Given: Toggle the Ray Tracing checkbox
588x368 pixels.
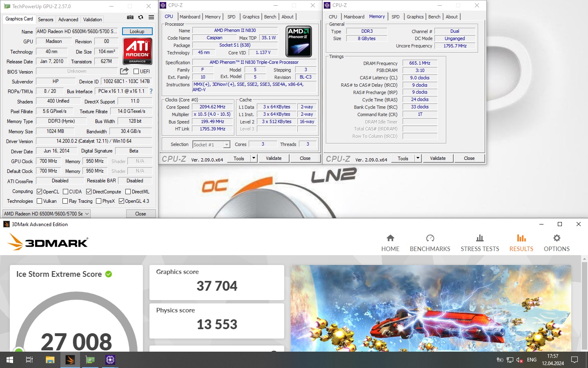Looking at the screenshot, I should pyautogui.click(x=65, y=201).
